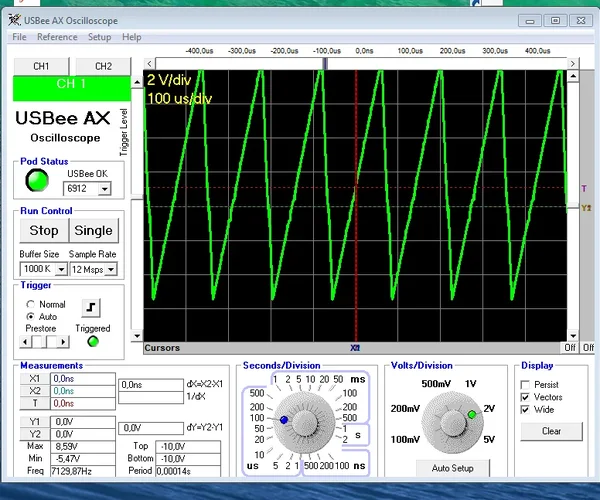The image size is (600, 500).
Task: Click the X1 cursor button
Action: (x=34, y=378)
